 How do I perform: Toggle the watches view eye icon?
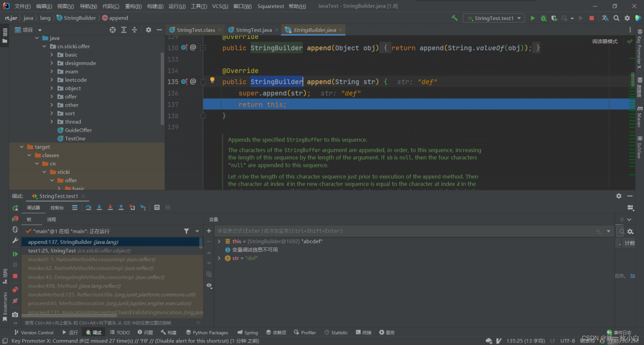point(209,285)
